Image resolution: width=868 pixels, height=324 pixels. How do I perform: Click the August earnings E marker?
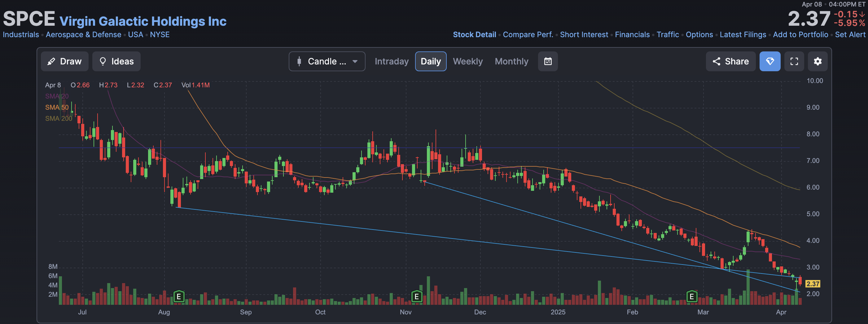[179, 297]
